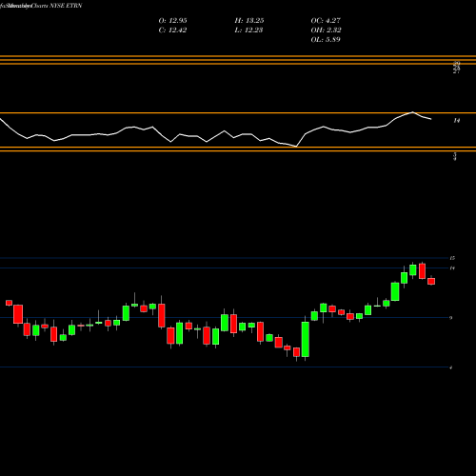Select the high value H: 13.25
The image size is (476, 476).
tap(249, 21)
